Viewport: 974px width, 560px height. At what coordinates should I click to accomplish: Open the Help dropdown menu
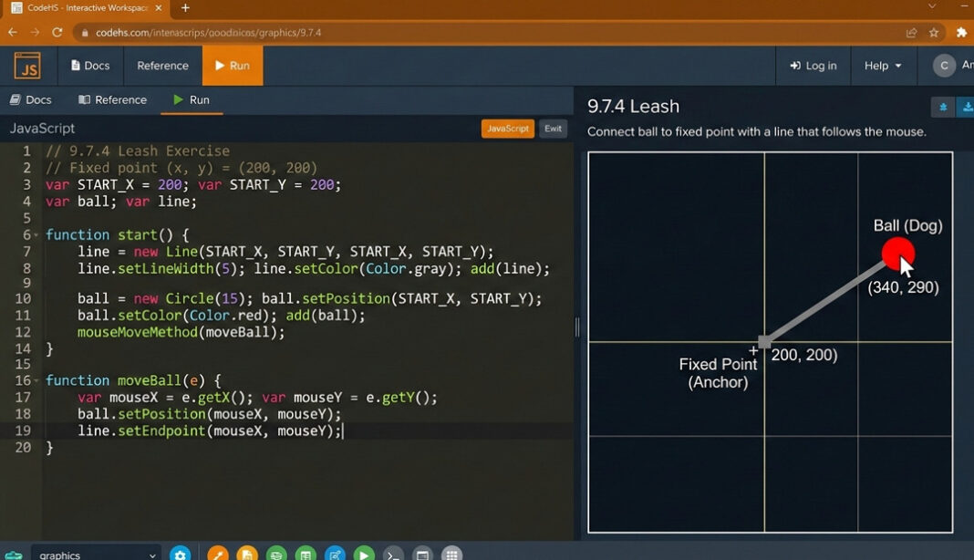pyautogui.click(x=880, y=65)
